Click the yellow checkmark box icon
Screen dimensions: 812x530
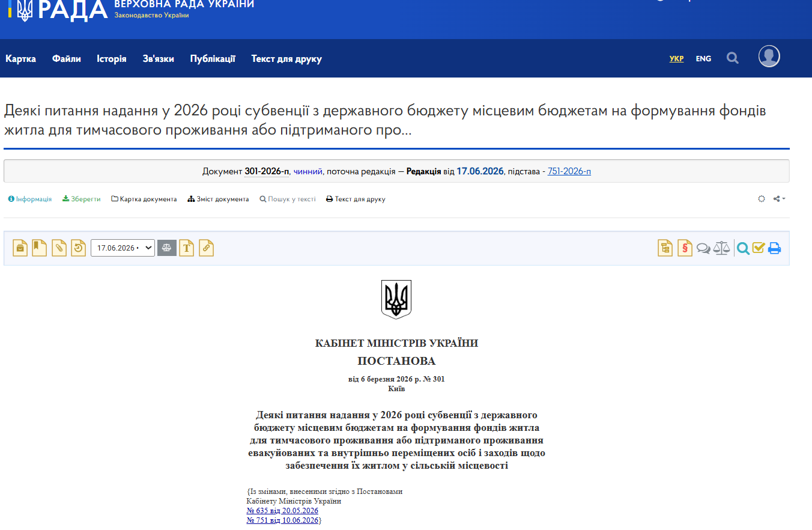click(758, 248)
